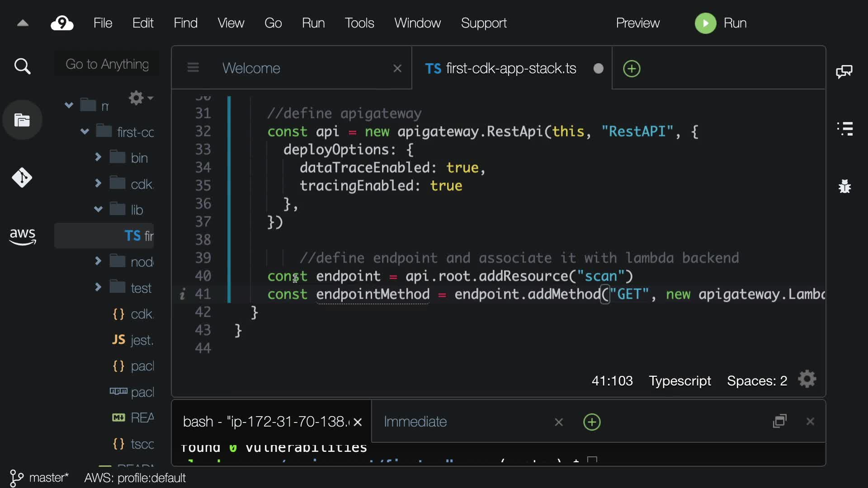Open the Environment file tree panel icon
This screenshot has height=488, width=868.
pos(22,120)
